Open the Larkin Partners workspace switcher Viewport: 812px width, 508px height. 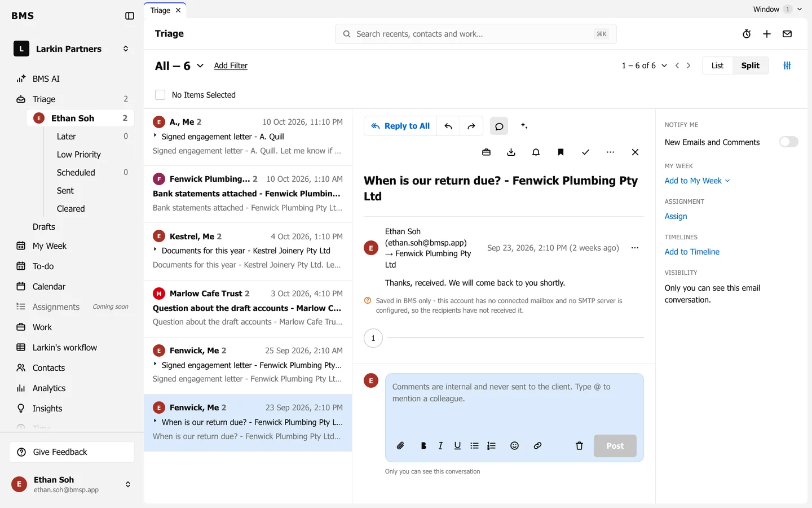(72, 49)
